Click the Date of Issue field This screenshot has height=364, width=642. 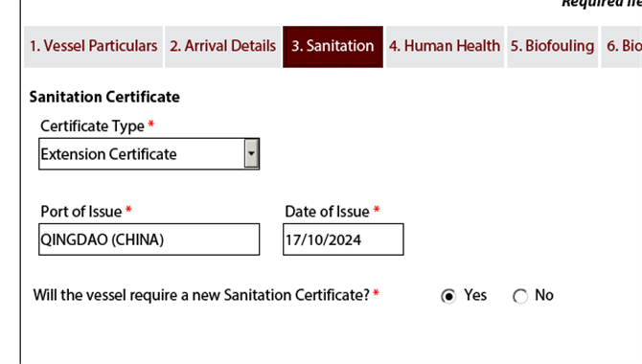pyautogui.click(x=343, y=239)
